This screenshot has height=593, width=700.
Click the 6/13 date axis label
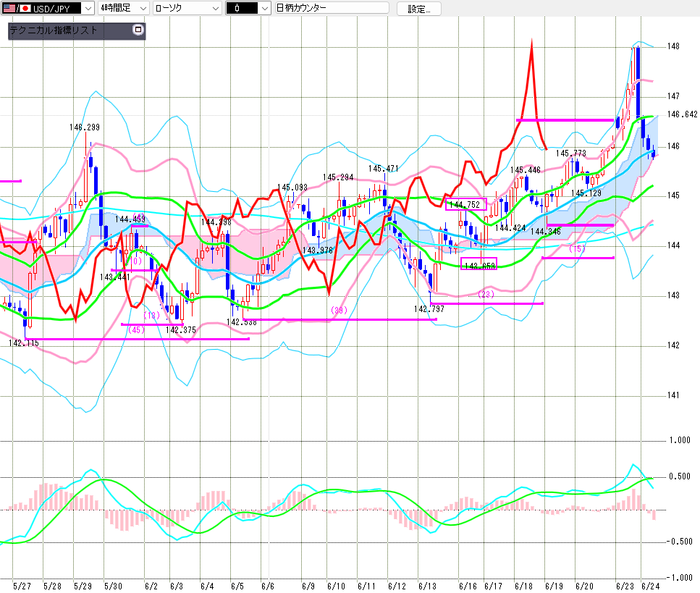pyautogui.click(x=427, y=586)
